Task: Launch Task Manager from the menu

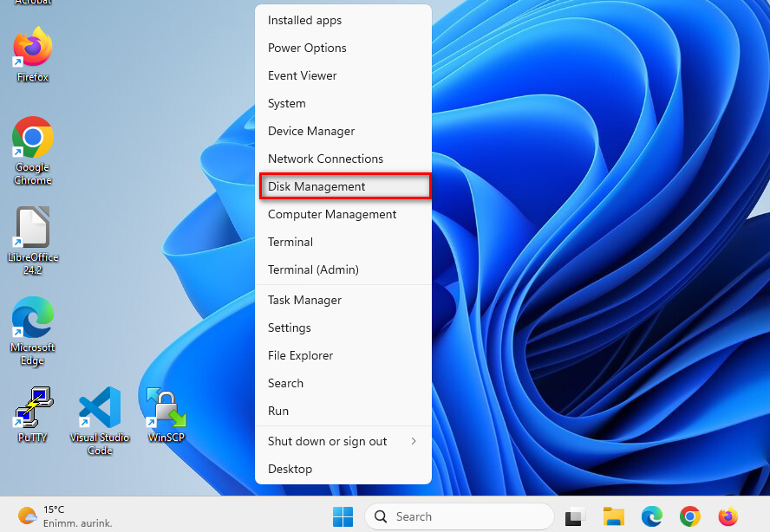Action: 304,300
